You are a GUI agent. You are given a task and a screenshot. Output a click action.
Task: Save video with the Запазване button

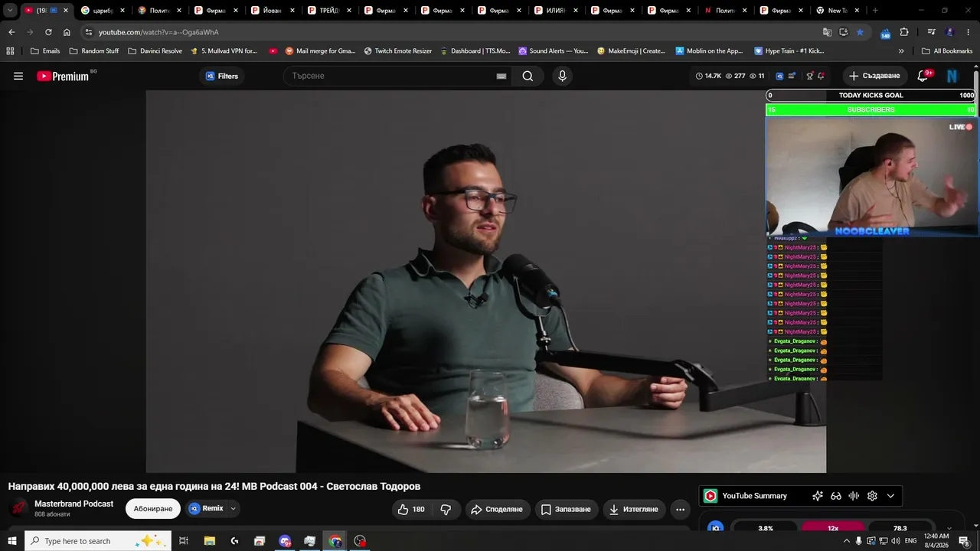point(566,509)
